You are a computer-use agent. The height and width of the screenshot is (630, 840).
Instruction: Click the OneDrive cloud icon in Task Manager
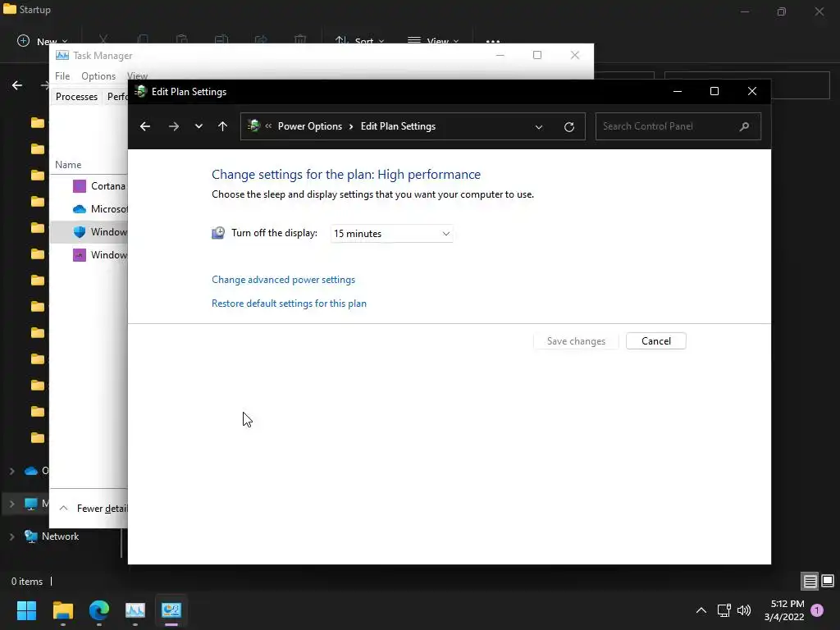pos(80,209)
